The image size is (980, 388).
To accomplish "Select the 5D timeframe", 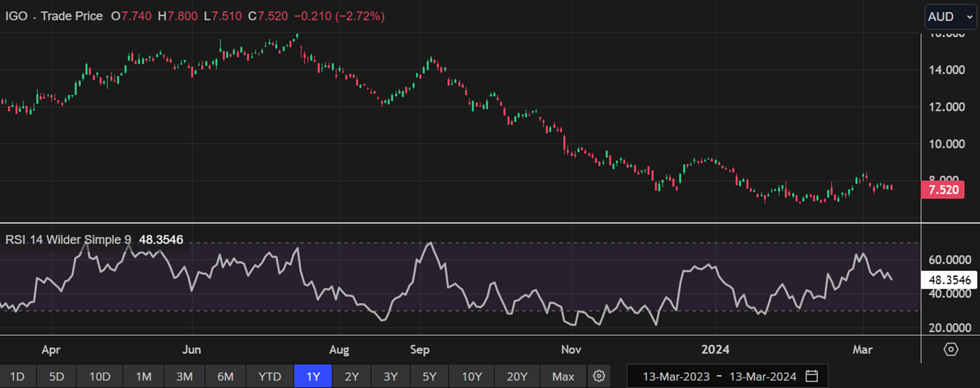I will (x=57, y=376).
